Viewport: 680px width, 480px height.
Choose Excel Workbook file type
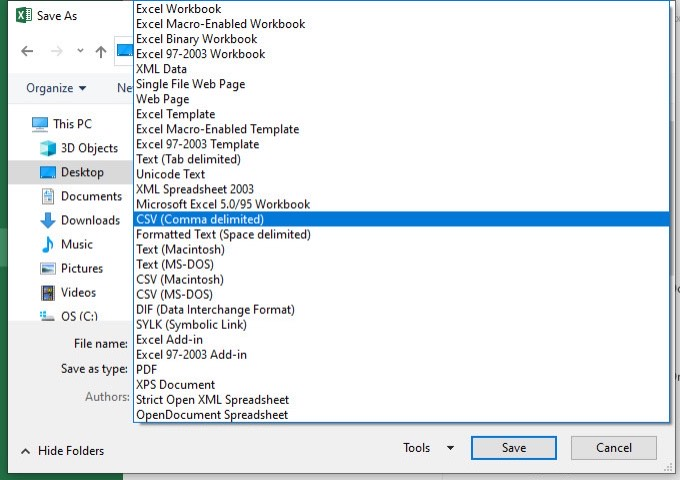click(x=401, y=9)
